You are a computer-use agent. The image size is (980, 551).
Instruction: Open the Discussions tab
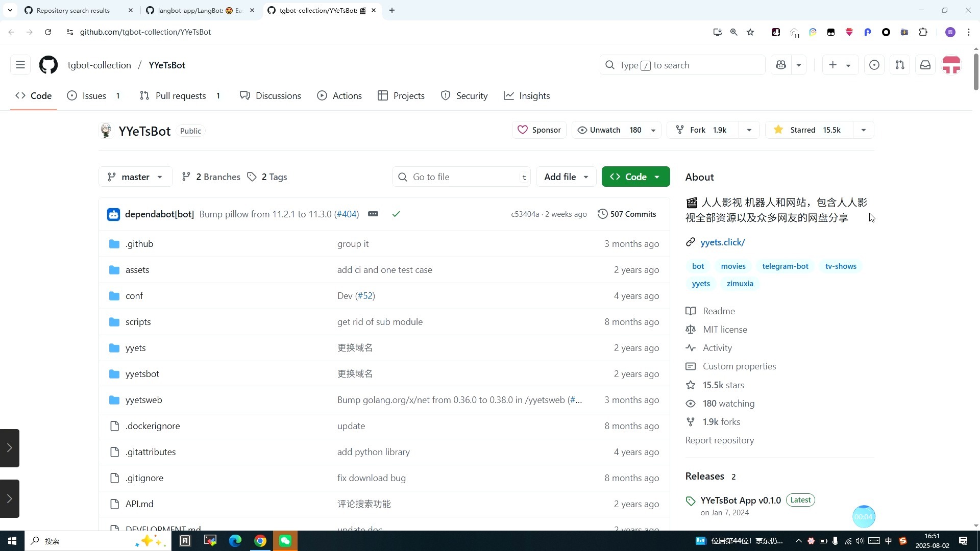[x=271, y=96]
